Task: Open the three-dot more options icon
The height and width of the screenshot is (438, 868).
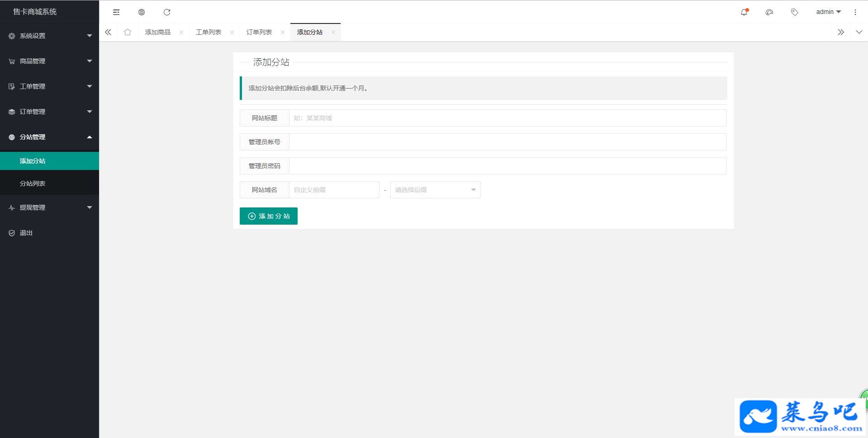Action: 855,12
